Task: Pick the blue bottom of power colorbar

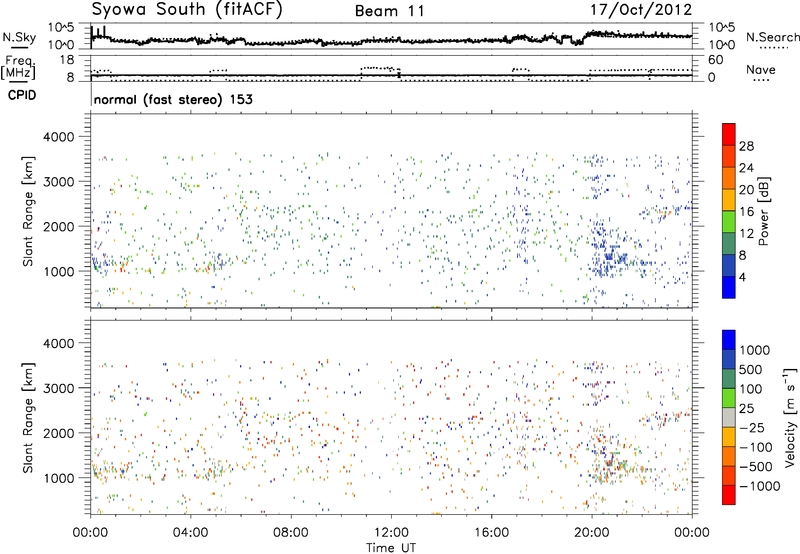Action: 729,287
